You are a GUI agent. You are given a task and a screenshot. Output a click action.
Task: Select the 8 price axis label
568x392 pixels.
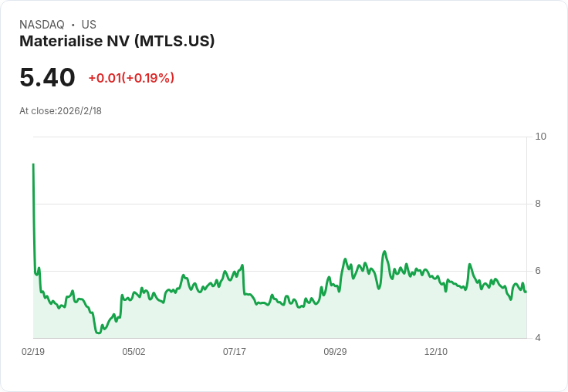[538, 204]
